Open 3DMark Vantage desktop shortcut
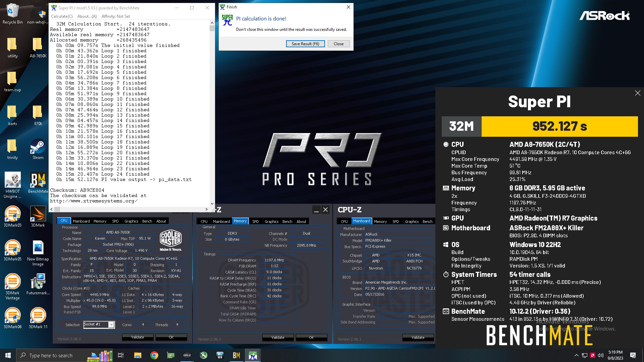This screenshot has width=644, height=362. 13,287
